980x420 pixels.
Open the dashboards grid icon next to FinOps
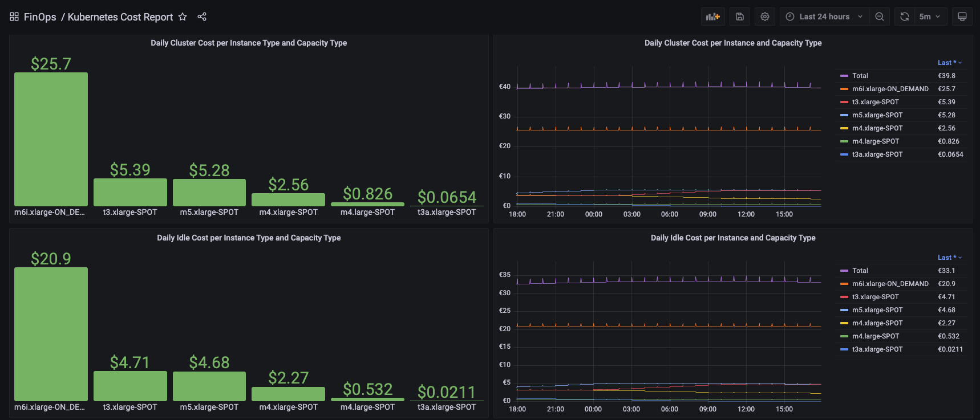tap(14, 17)
